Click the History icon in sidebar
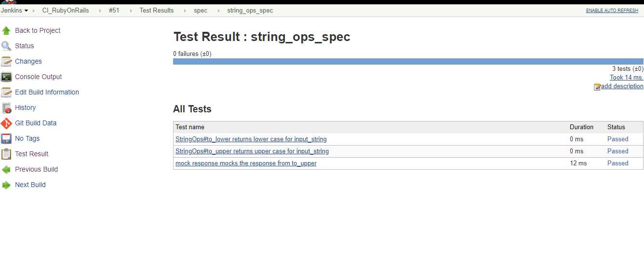 (x=6, y=108)
